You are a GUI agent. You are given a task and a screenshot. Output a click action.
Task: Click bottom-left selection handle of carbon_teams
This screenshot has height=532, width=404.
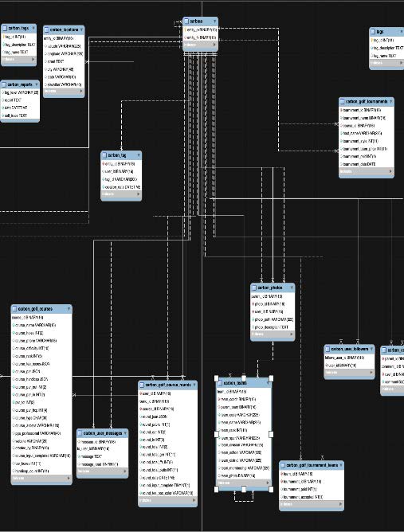[x=216, y=489]
